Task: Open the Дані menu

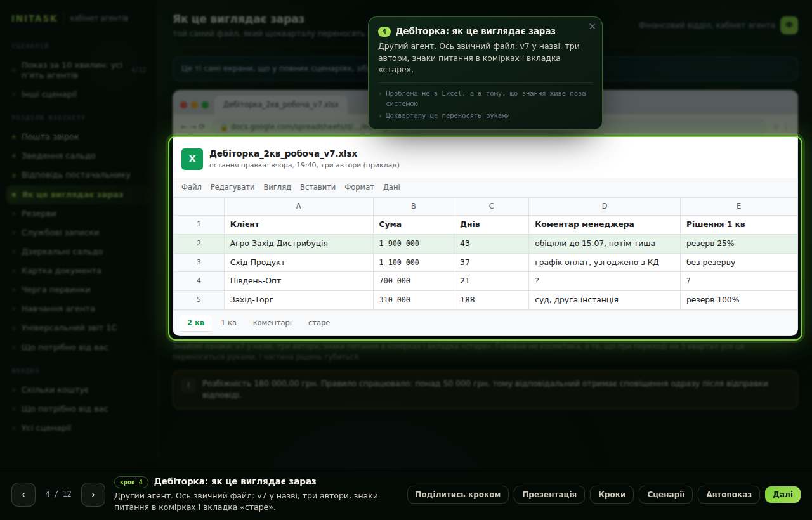Action: (391, 187)
